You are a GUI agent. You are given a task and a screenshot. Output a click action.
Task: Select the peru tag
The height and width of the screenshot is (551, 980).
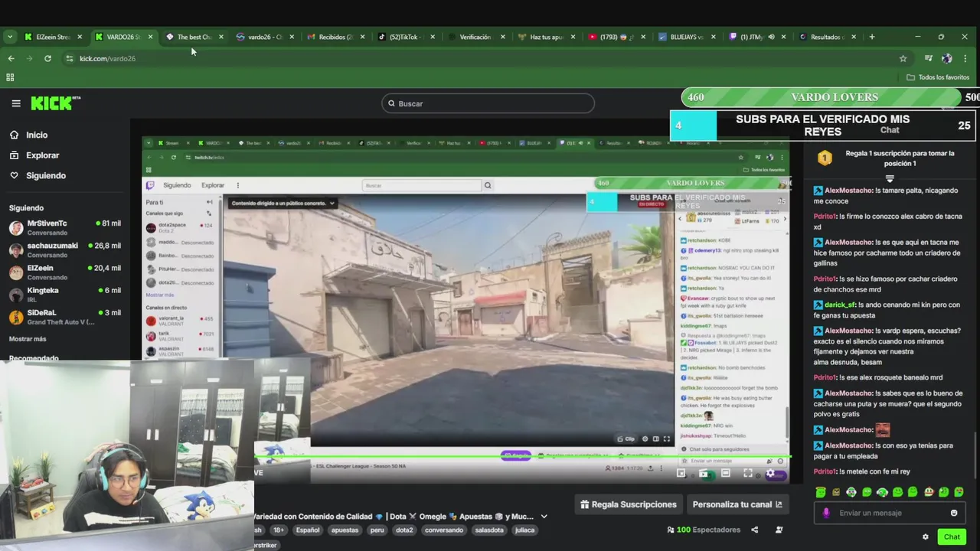point(377,530)
